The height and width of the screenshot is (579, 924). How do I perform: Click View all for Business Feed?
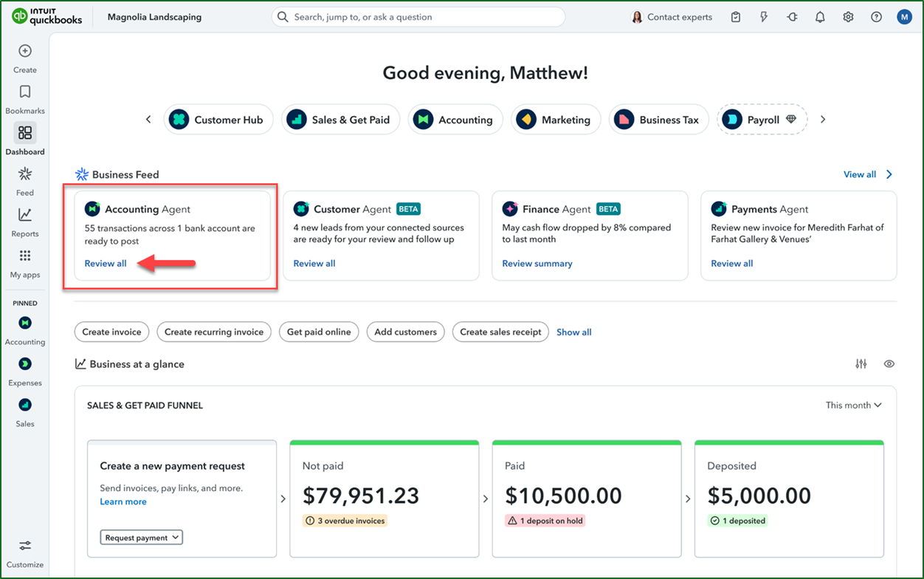point(868,174)
